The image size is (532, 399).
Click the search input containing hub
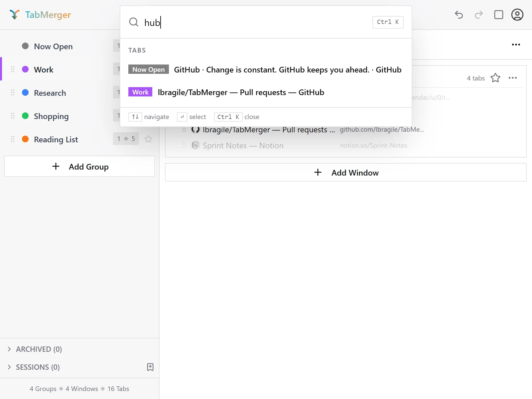click(256, 22)
